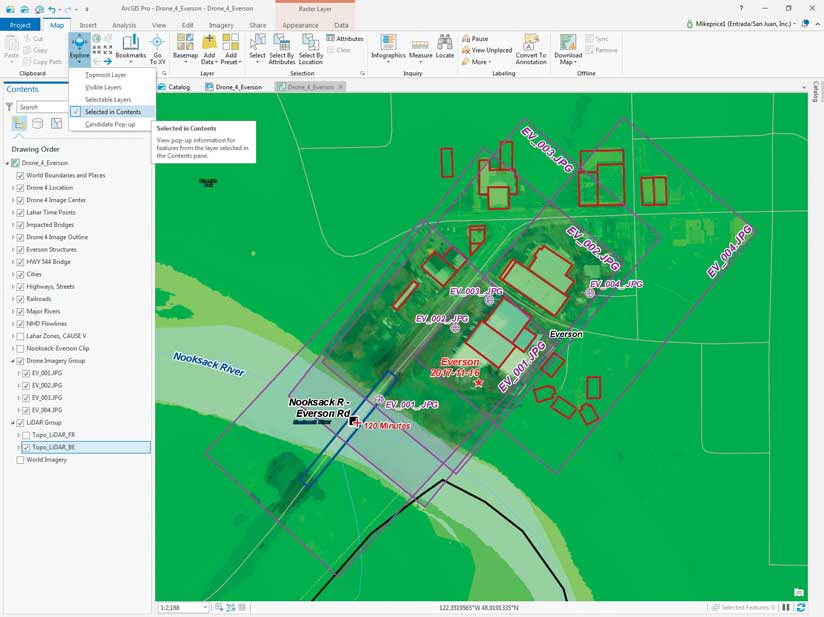
Task: Click the Add Preset icon
Action: pos(231,42)
